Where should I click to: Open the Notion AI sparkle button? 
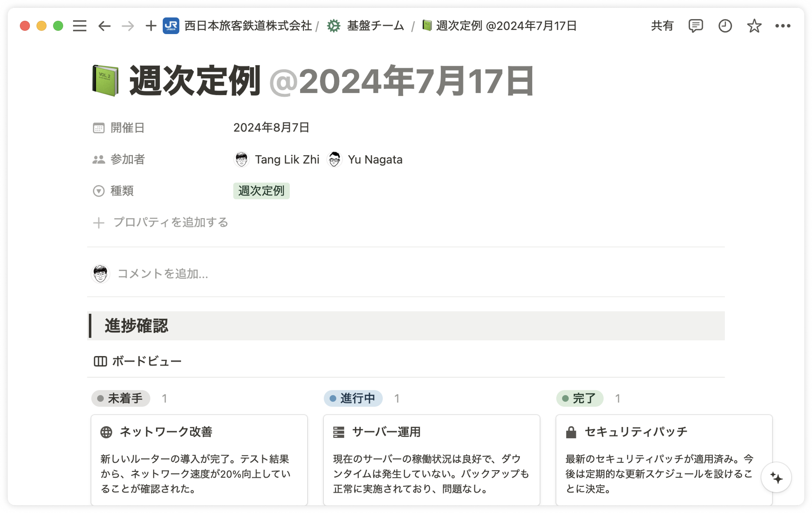pos(776,478)
